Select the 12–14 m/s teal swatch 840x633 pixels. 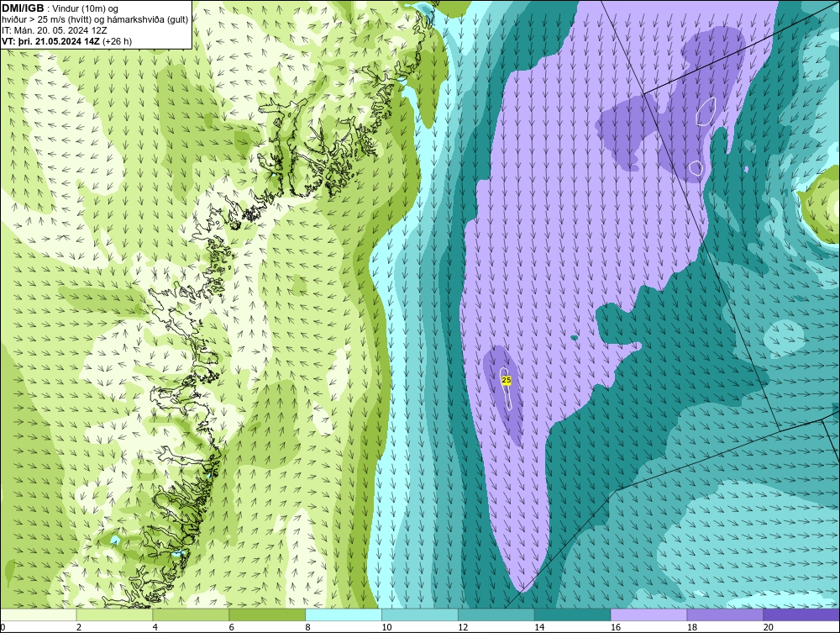[496, 615]
